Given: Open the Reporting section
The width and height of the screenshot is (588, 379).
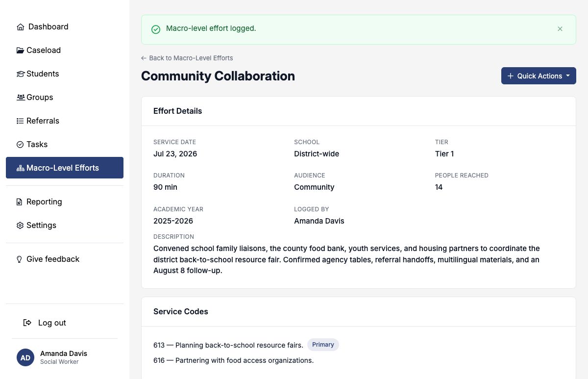Looking at the screenshot, I should coord(65,202).
